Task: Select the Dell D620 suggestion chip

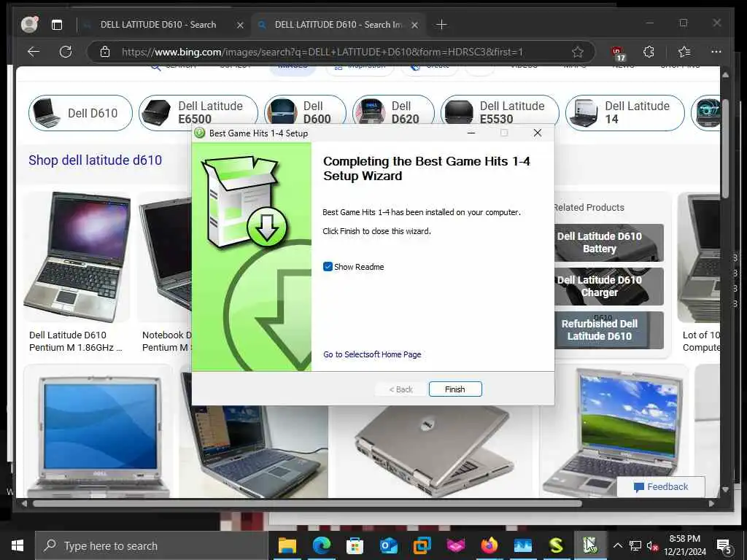Action: (x=393, y=113)
